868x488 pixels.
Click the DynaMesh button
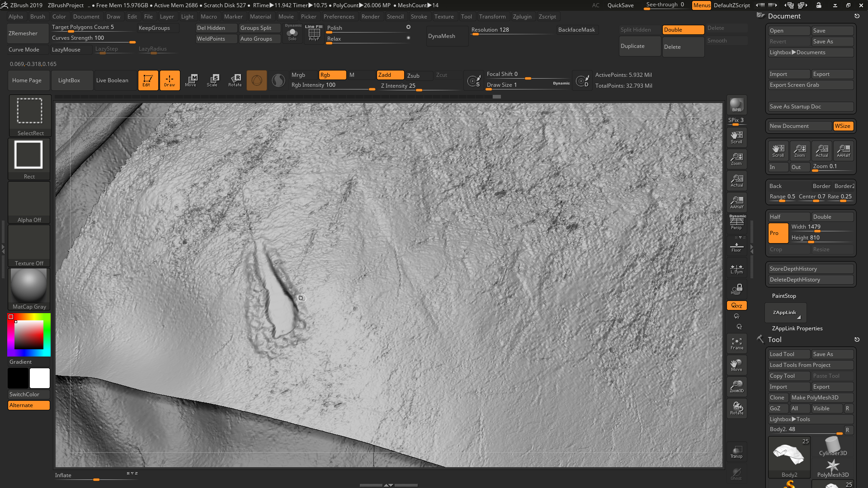pyautogui.click(x=448, y=36)
